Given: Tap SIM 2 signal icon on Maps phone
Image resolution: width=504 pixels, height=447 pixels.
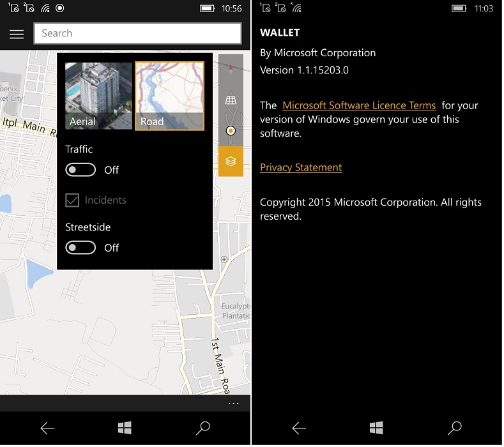Looking at the screenshot, I should point(29,8).
